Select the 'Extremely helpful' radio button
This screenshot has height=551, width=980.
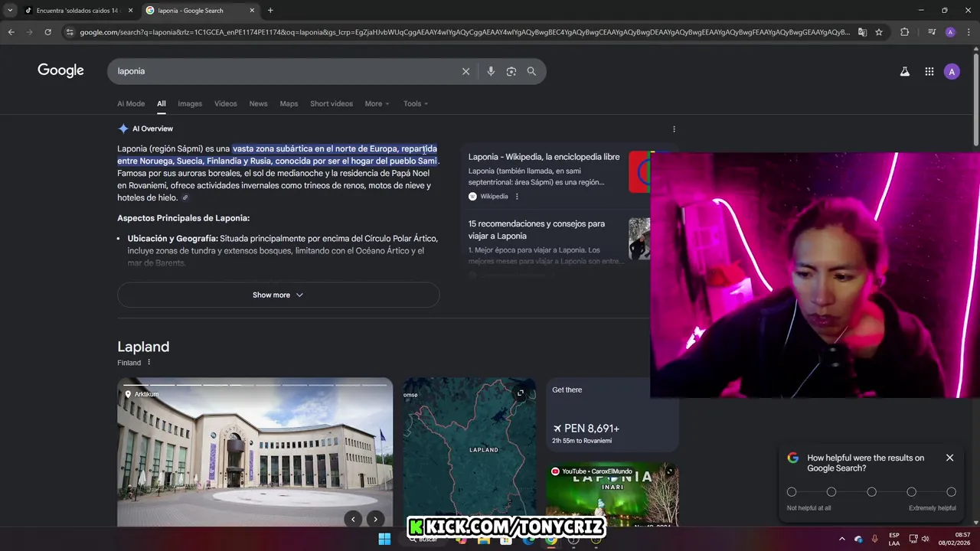tap(951, 492)
